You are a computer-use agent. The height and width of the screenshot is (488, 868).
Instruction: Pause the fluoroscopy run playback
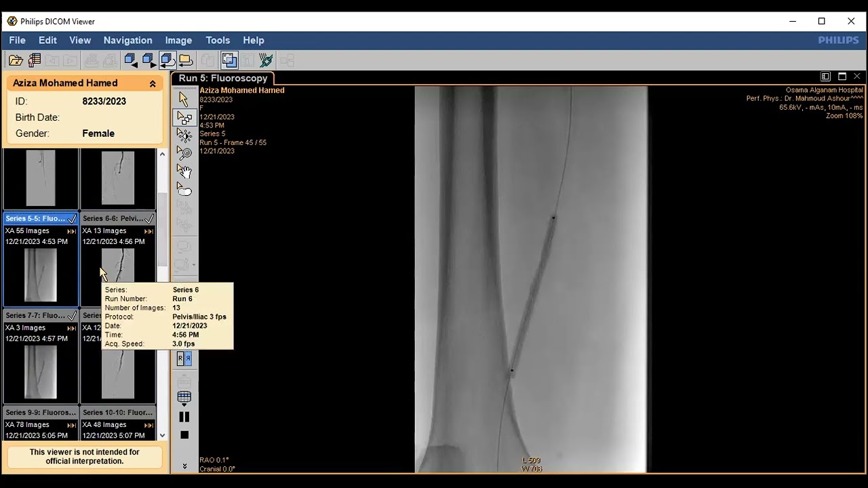point(184,417)
